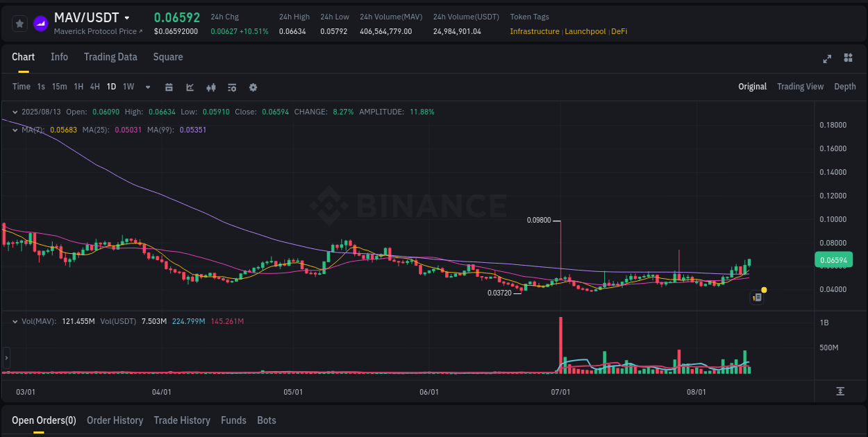Image resolution: width=868 pixels, height=437 pixels.
Task: Hide the moving averages legend row
Action: (x=15, y=130)
